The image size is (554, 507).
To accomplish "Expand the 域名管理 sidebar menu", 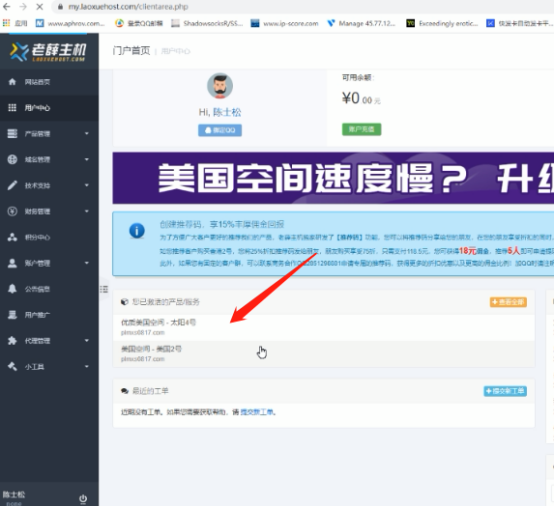I will 49,160.
